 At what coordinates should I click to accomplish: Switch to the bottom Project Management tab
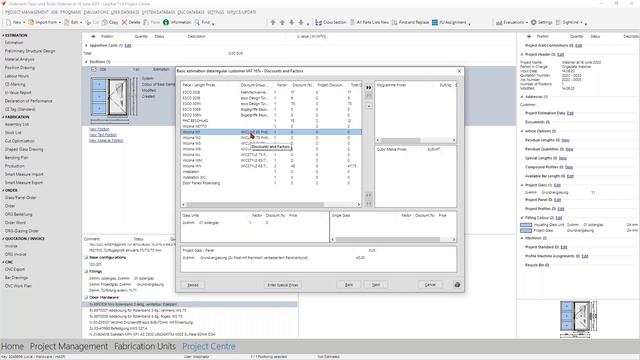[x=69, y=347]
